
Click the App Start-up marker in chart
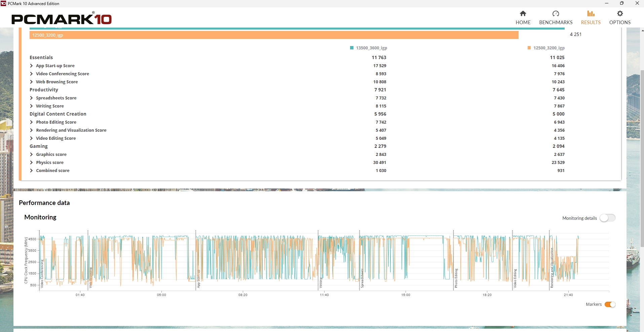(x=198, y=279)
